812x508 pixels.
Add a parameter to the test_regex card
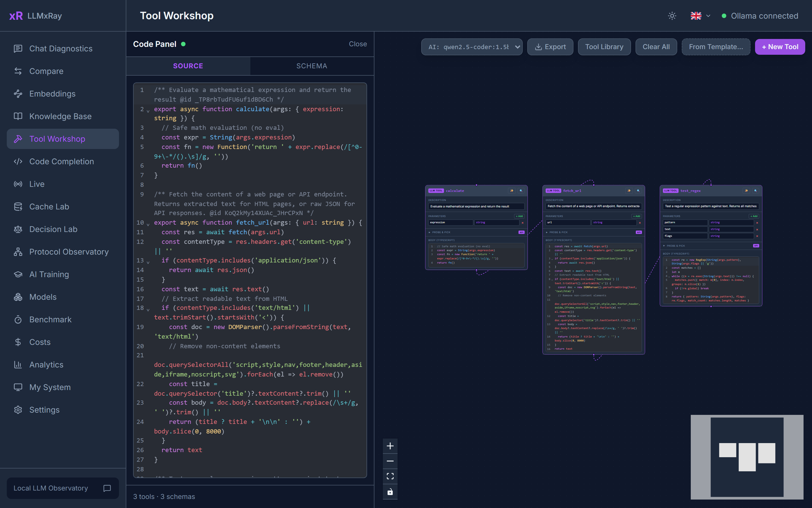click(754, 216)
